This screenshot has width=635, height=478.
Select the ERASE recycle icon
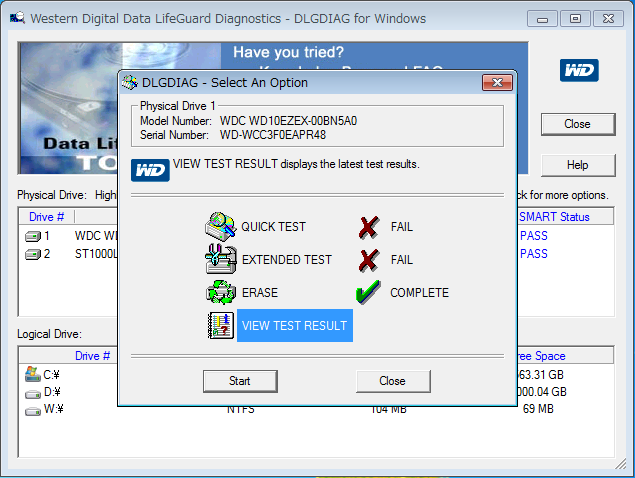(x=221, y=292)
